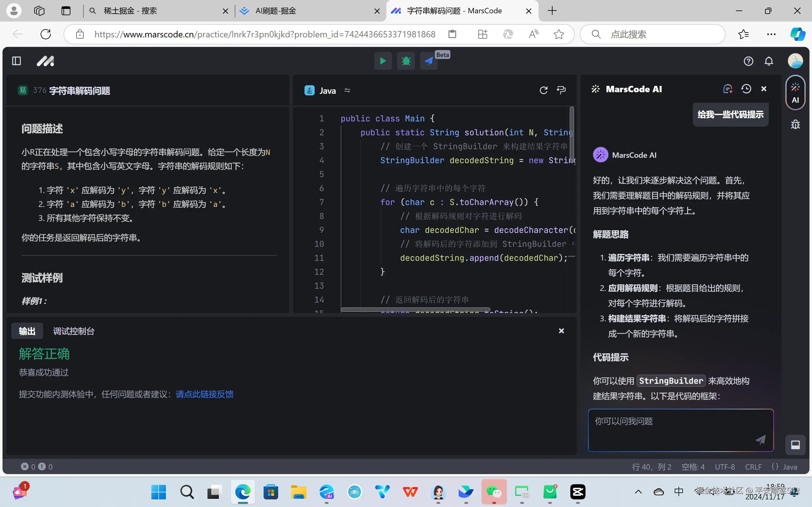Change the CRLF line ending setting
812x507 pixels.
point(753,467)
